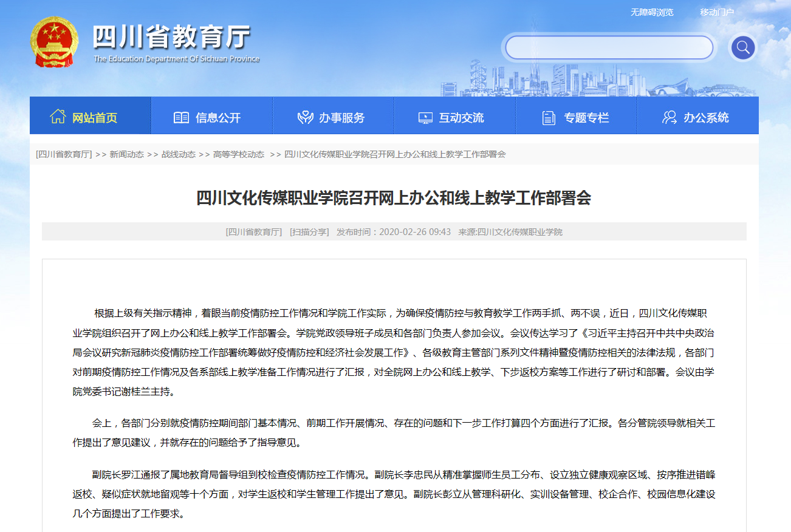Click 新闻动态 in the breadcrumb

click(x=126, y=154)
